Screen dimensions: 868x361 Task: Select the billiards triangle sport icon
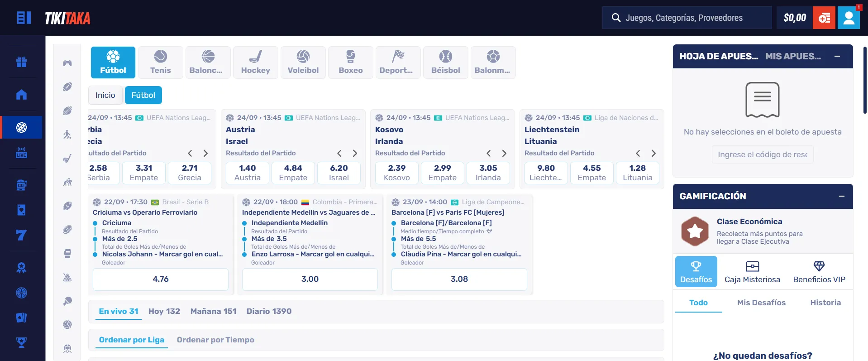(67, 277)
